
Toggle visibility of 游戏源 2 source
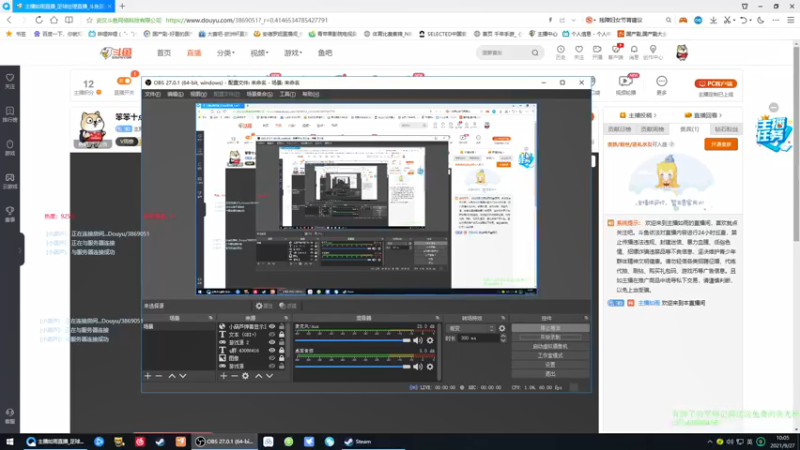[272, 342]
